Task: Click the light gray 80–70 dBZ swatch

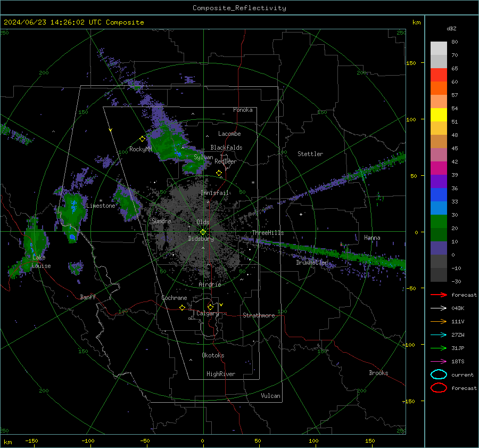Action: pyautogui.click(x=439, y=48)
